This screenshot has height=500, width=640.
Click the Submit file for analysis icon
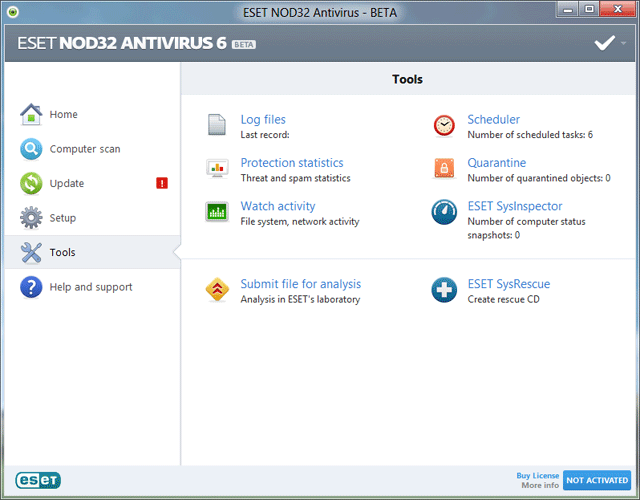point(217,290)
